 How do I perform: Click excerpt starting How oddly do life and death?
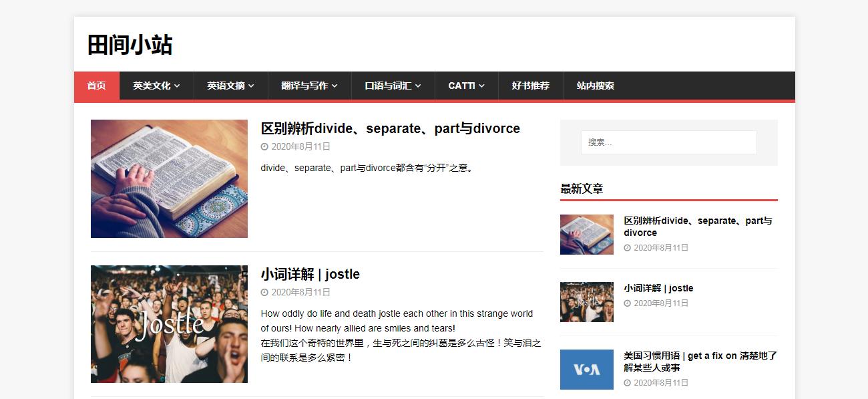(397, 321)
